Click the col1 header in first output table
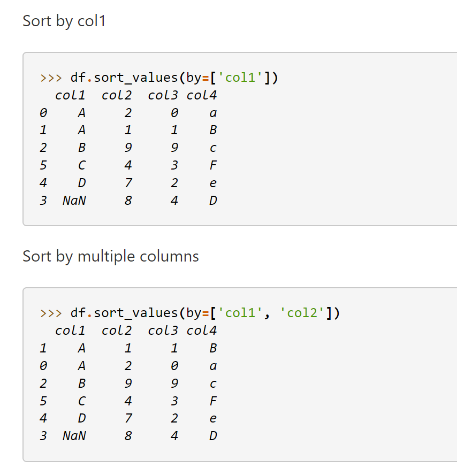457x476 pixels. pyautogui.click(x=70, y=96)
